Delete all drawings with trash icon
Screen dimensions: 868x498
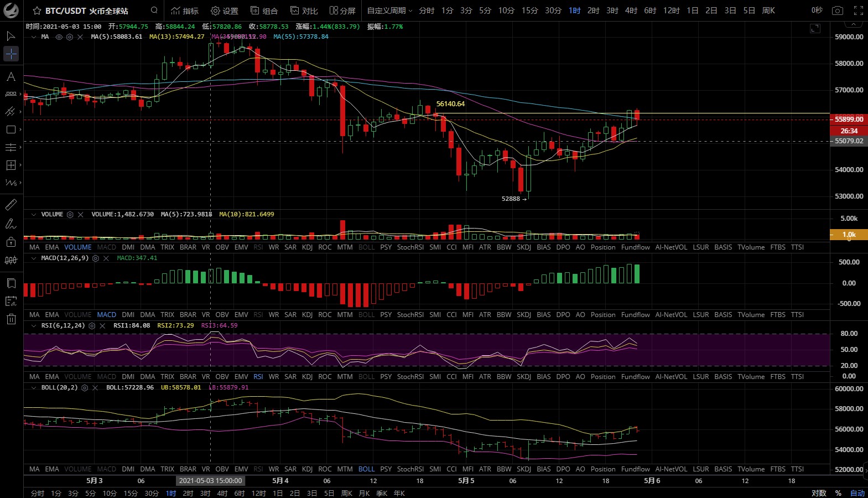click(11, 319)
